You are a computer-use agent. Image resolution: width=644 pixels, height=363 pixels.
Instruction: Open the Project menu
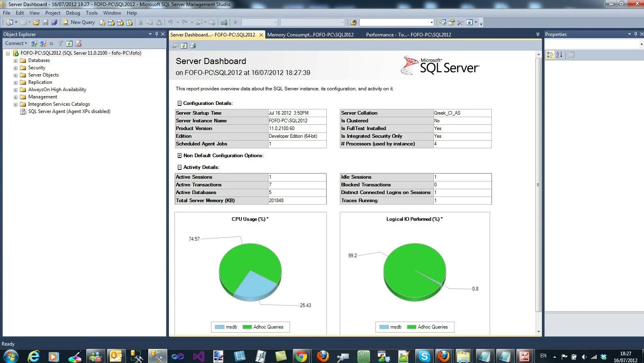pos(53,13)
